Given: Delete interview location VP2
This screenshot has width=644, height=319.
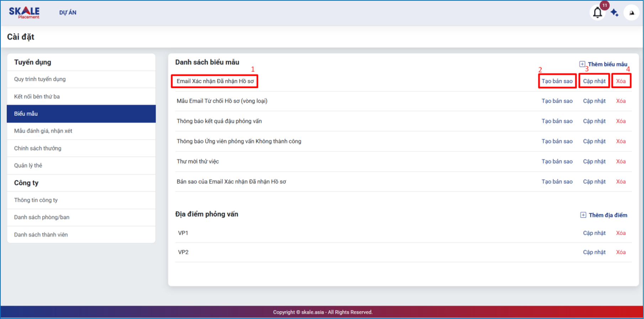Looking at the screenshot, I should [x=621, y=252].
